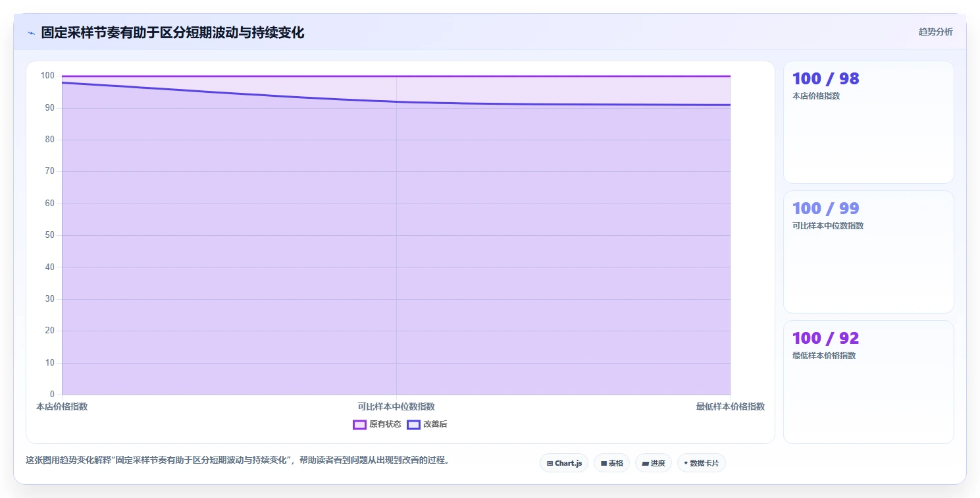Image resolution: width=980 pixels, height=498 pixels.
Task: Click the purple 原有状态 legend swatch
Action: pyautogui.click(x=359, y=425)
